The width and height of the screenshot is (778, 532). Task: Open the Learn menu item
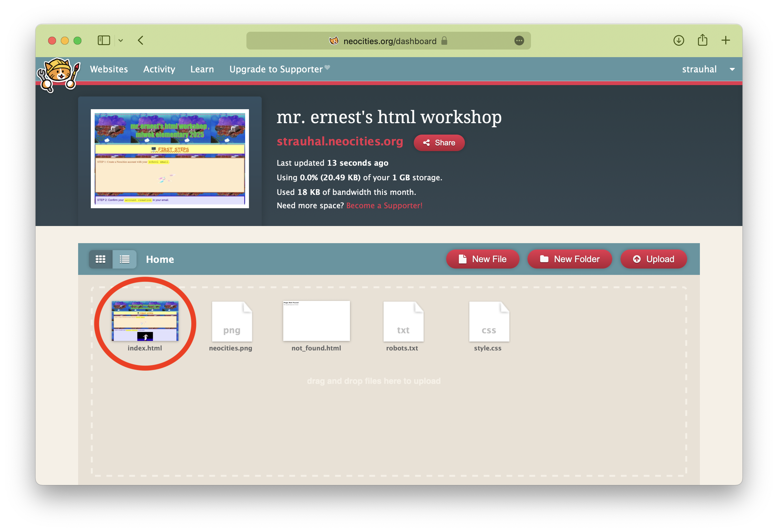click(202, 69)
